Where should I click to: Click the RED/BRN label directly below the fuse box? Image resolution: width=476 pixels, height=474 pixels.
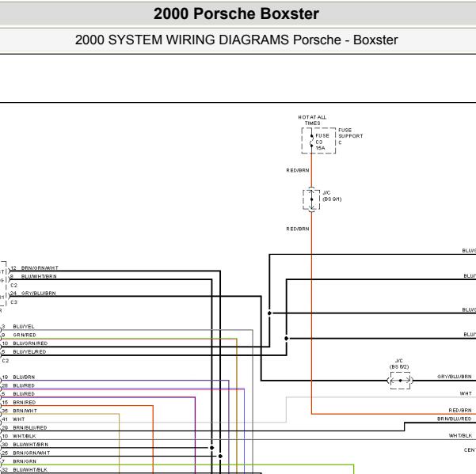pyautogui.click(x=298, y=170)
